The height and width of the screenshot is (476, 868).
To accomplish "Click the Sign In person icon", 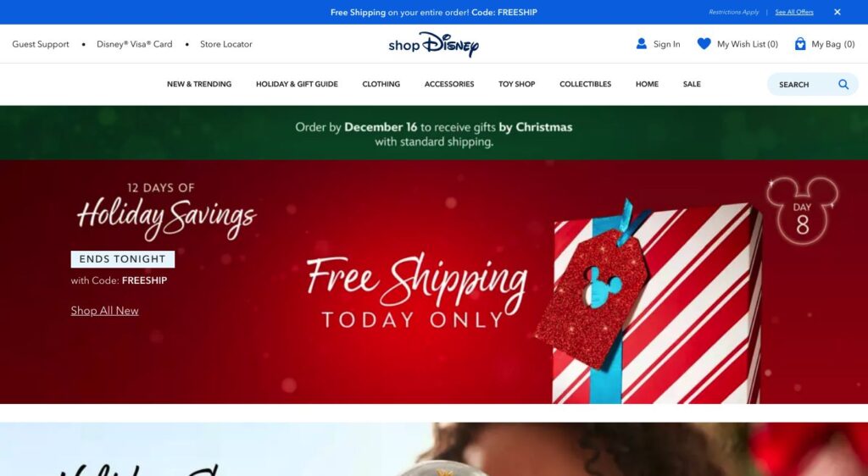I will coord(641,44).
